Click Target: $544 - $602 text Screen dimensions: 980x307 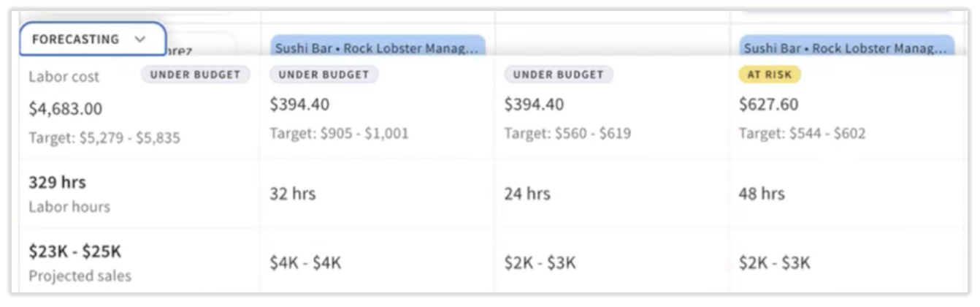pos(802,133)
